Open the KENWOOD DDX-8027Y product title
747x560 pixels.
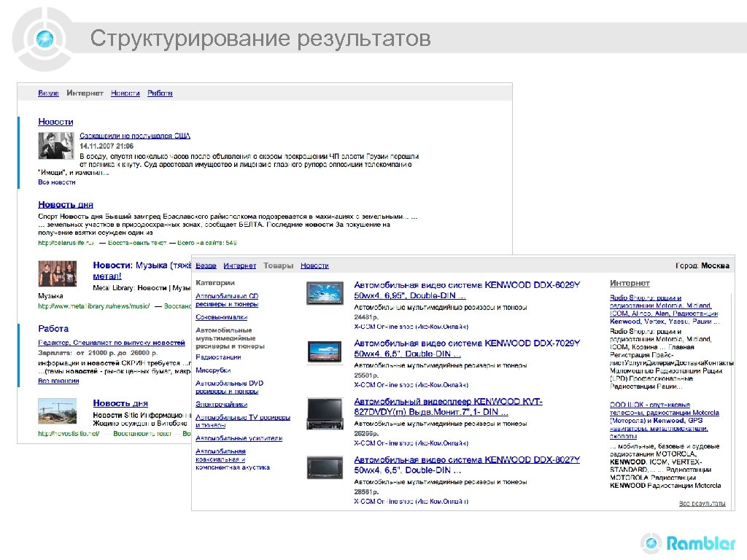pyautogui.click(x=467, y=465)
